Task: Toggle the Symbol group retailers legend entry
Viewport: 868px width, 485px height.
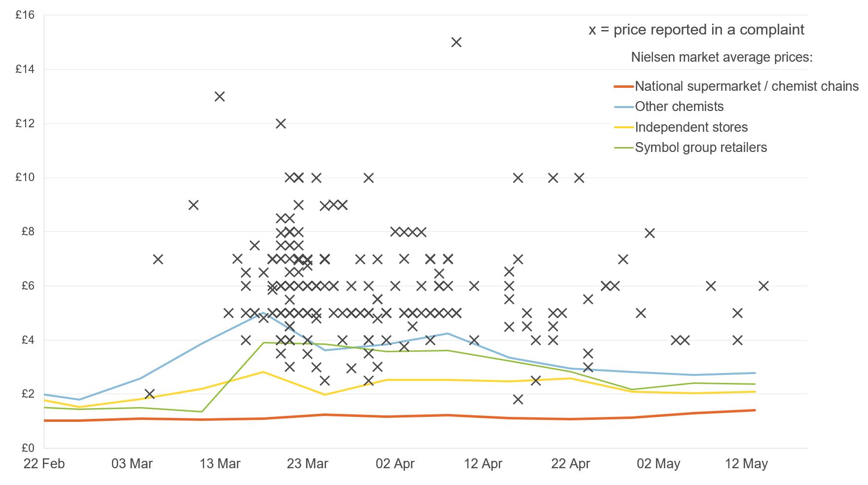Action: pos(701,147)
